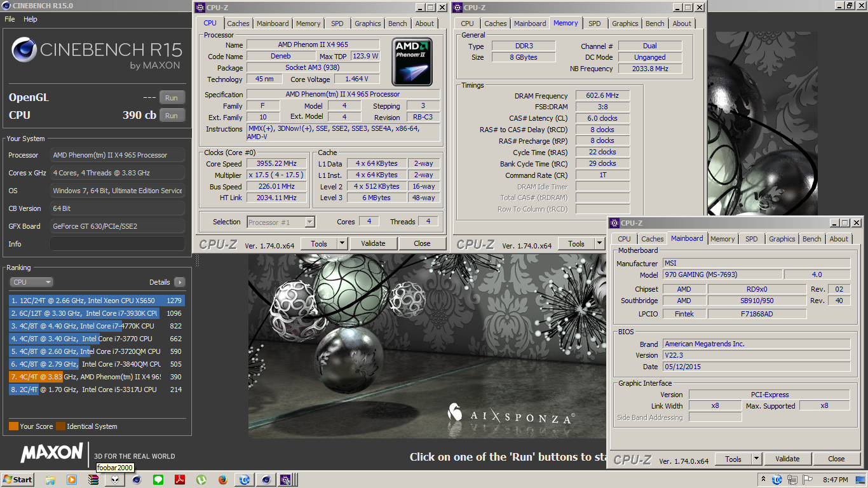The height and width of the screenshot is (488, 868).
Task: Click the blue C taskbar button after Firefox
Action: point(244,480)
